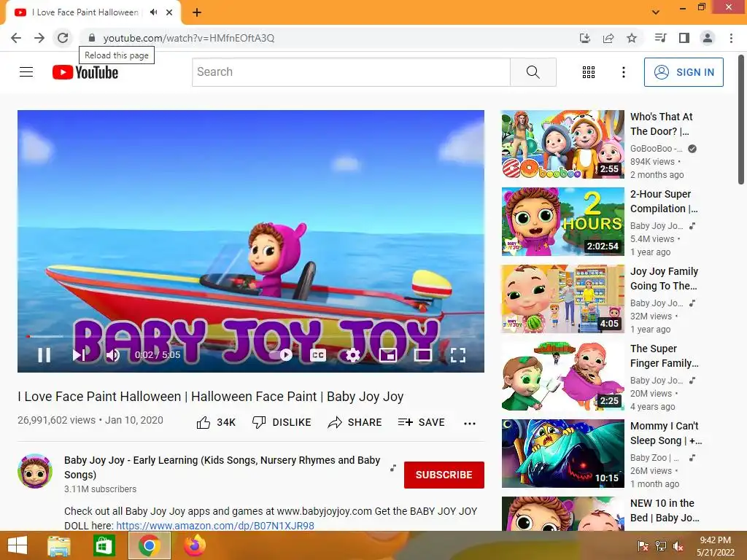Click the browser forward arrow

pos(39,38)
